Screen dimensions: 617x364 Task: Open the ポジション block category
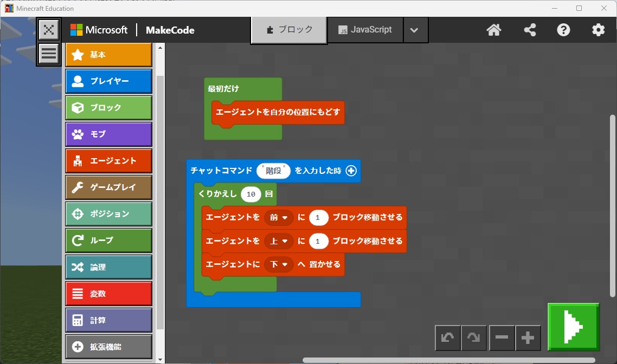tap(108, 214)
